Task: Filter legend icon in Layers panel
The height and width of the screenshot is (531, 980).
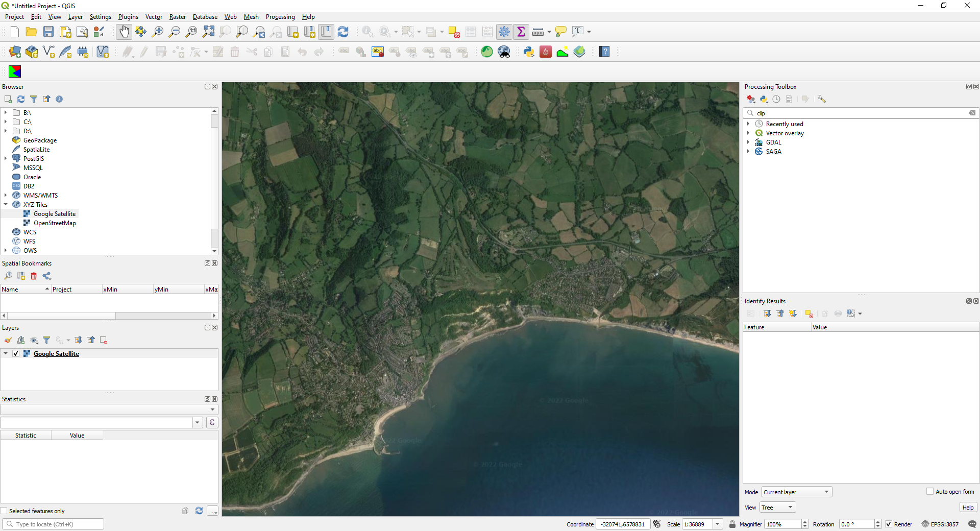Action: tap(46, 340)
